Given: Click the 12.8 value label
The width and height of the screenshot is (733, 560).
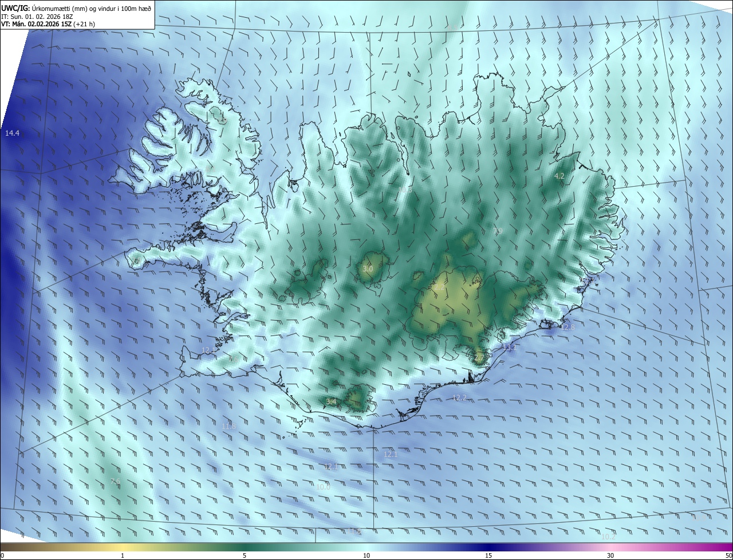Looking at the screenshot, I should [568, 328].
